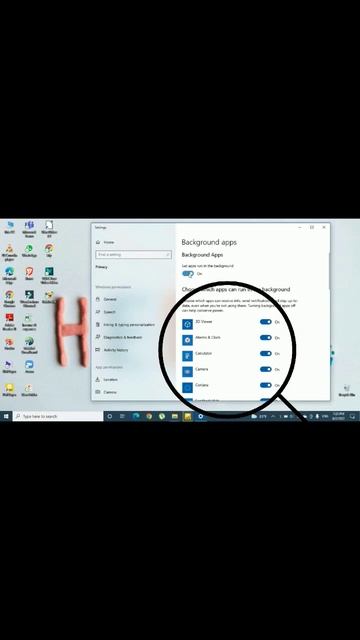Click the Cortana app icon in list
The image size is (360, 640).
[x=187, y=387]
